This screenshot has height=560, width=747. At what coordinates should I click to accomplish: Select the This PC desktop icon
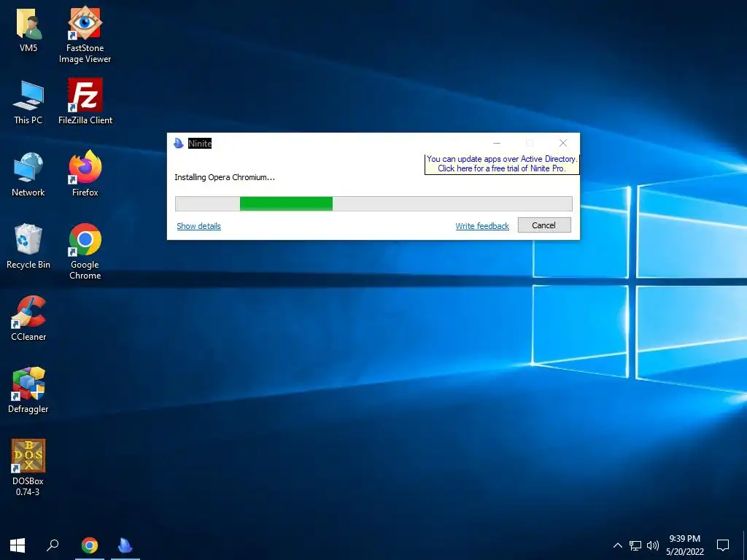tap(28, 102)
